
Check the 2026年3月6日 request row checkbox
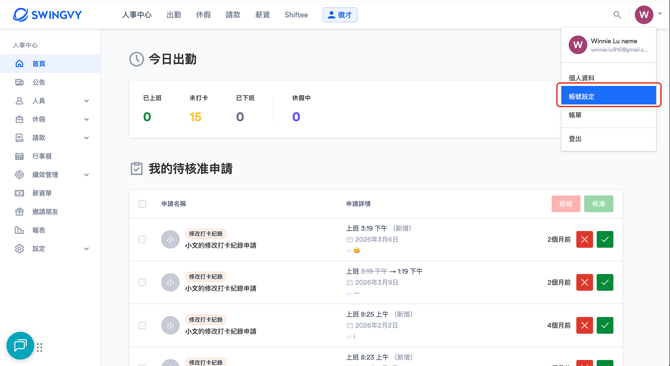click(x=142, y=239)
